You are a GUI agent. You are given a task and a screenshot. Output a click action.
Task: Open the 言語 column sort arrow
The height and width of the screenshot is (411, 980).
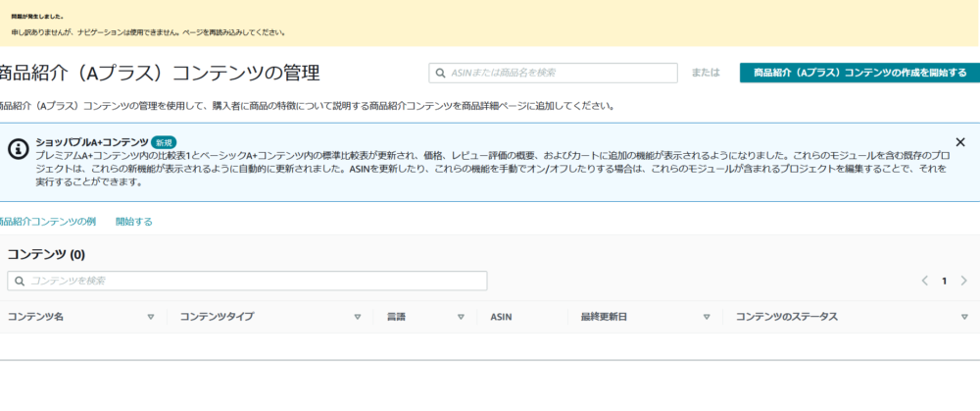coord(461,317)
